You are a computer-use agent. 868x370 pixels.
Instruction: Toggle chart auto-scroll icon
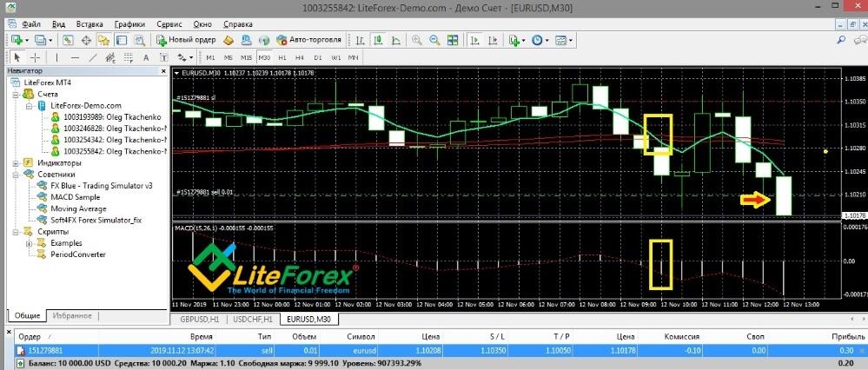point(475,40)
